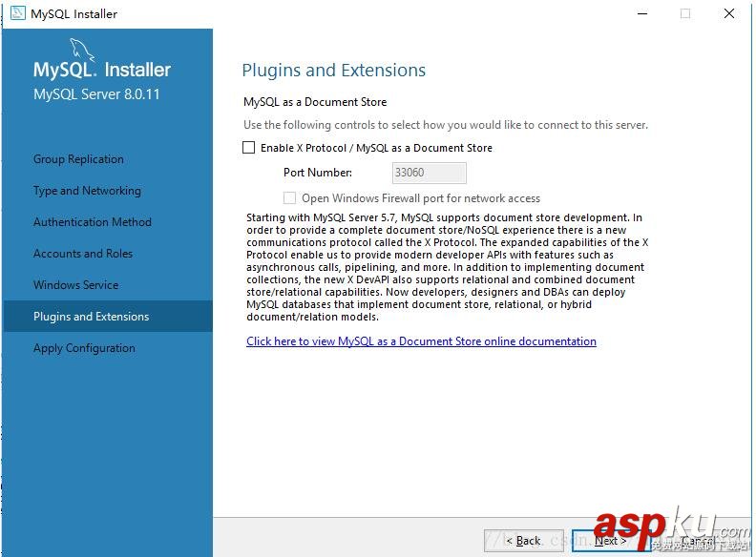Viewport: 756px width, 557px height.
Task: Enable X Protocol / MySQL as a Document Store
Action: tap(249, 148)
